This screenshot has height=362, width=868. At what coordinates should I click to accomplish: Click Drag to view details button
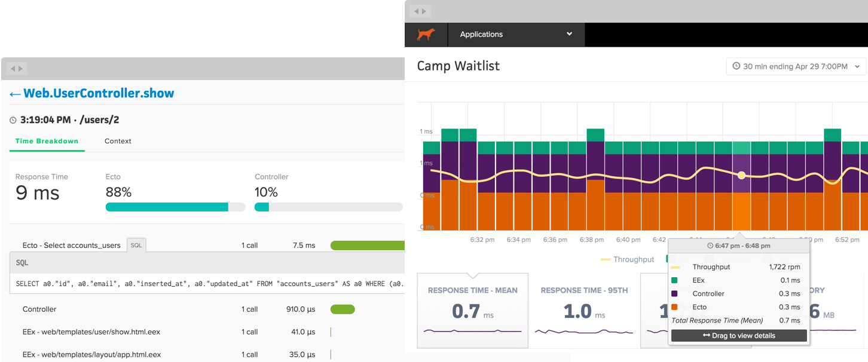tap(739, 336)
